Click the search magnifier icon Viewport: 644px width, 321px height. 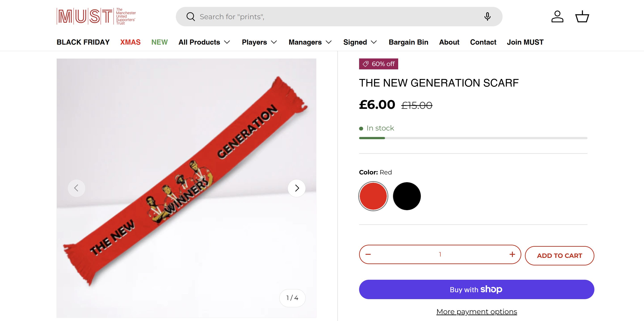[191, 17]
